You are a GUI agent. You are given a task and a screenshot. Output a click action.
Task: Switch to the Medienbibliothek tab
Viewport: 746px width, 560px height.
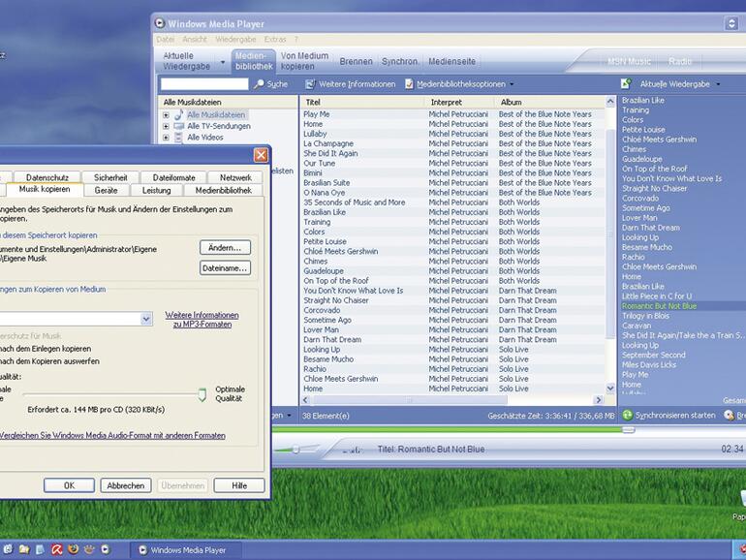(x=254, y=61)
